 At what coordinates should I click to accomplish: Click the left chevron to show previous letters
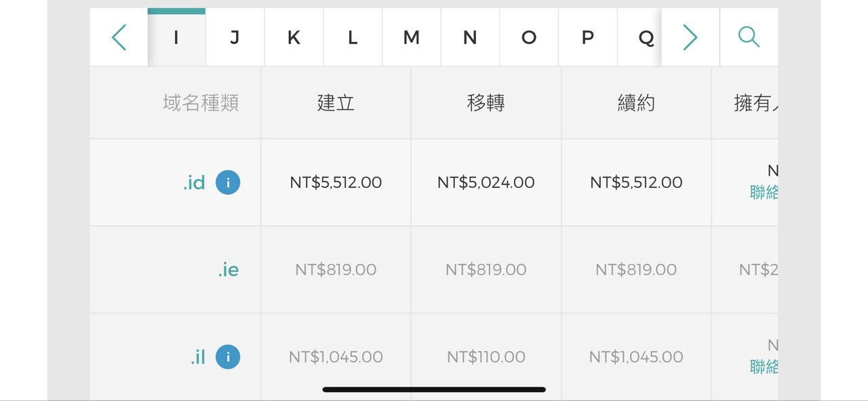pos(119,37)
